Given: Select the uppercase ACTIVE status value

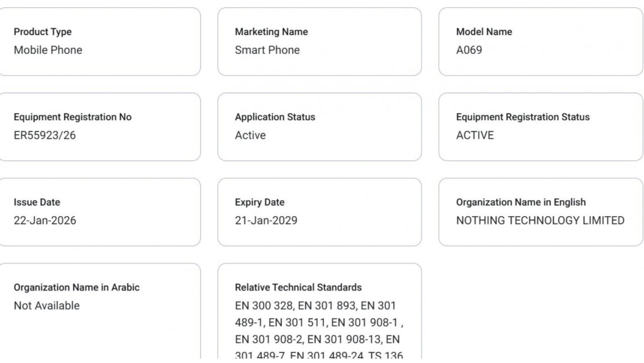Looking at the screenshot, I should tap(475, 135).
